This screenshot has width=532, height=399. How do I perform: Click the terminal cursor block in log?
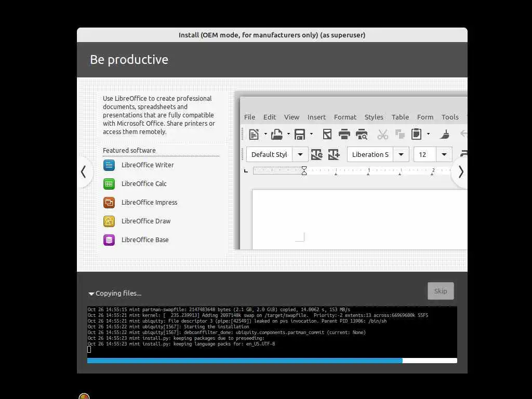[89, 350]
